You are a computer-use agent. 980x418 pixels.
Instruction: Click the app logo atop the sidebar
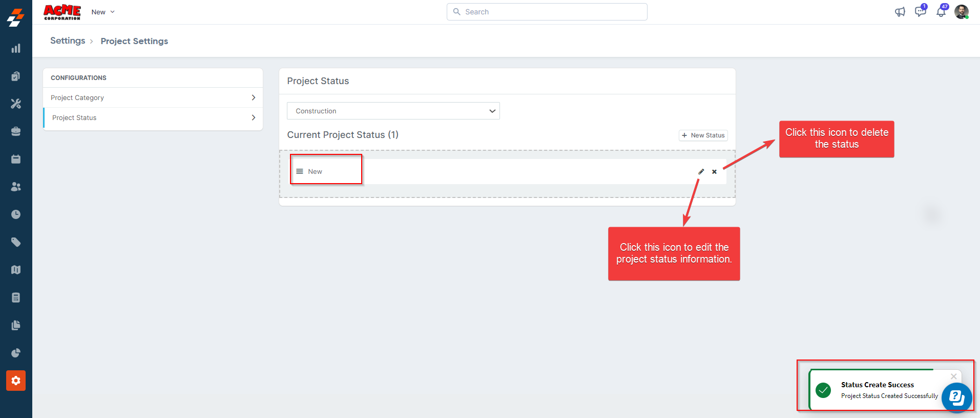(16, 17)
